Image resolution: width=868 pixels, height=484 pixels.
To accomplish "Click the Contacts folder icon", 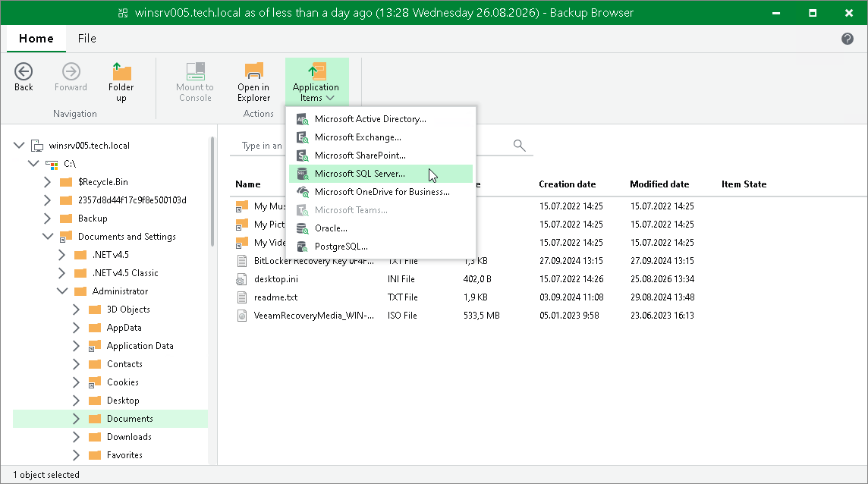I will click(x=95, y=364).
